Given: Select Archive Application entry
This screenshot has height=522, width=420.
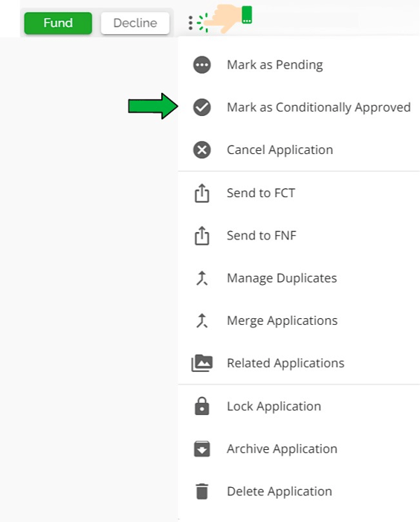Looking at the screenshot, I should click(299, 449).
